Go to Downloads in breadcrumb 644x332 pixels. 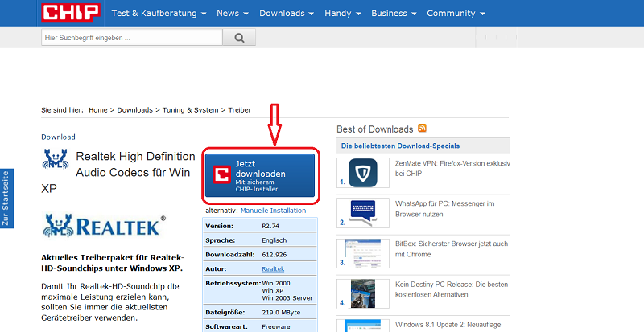tap(134, 110)
